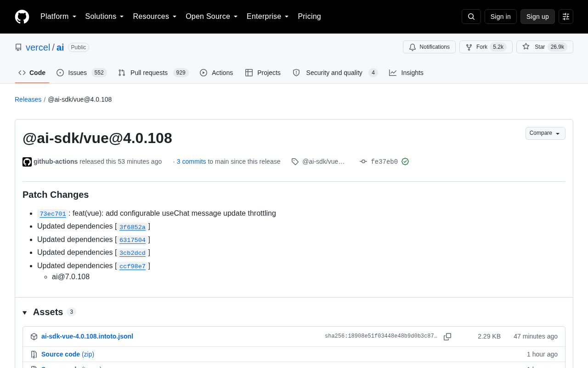Open the @ai-sdk/vue tag link
This screenshot has height=368, width=588.
323,161
